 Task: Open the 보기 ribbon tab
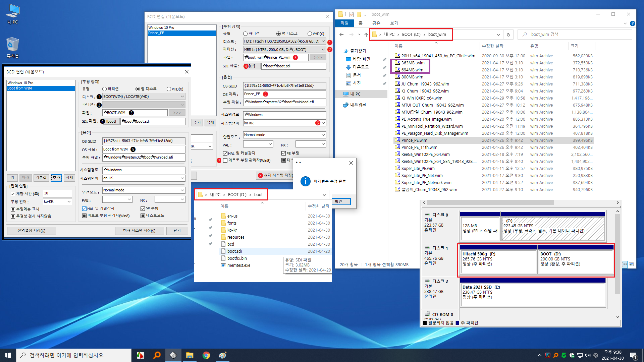pos(394,23)
